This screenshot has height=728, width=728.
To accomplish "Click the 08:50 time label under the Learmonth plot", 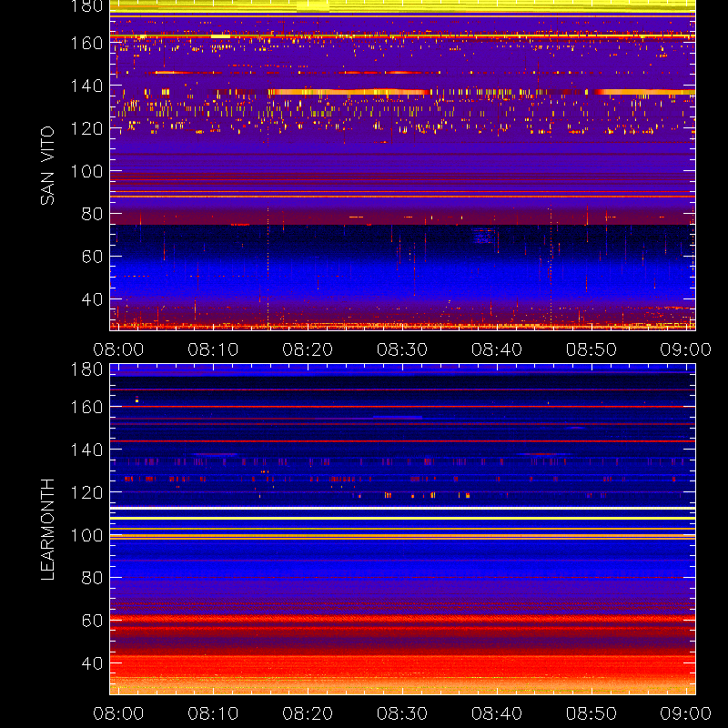I will [591, 713].
